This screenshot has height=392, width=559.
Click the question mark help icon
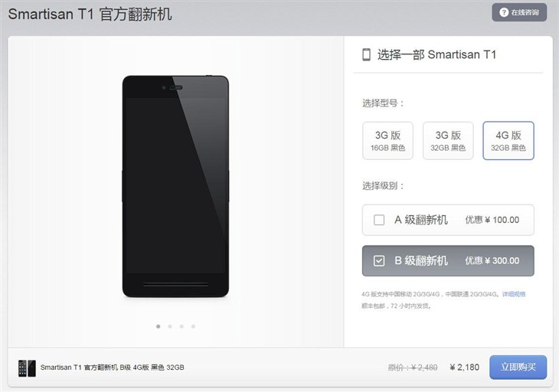click(503, 12)
